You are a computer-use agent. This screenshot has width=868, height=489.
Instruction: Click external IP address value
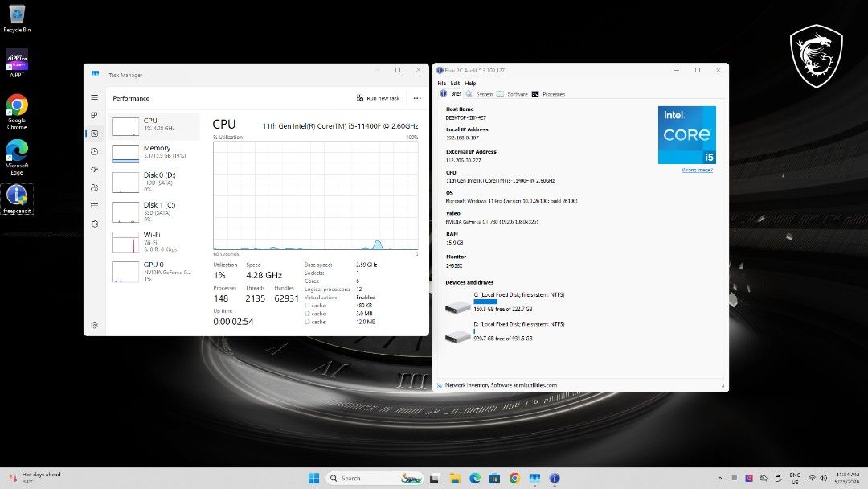(x=464, y=161)
